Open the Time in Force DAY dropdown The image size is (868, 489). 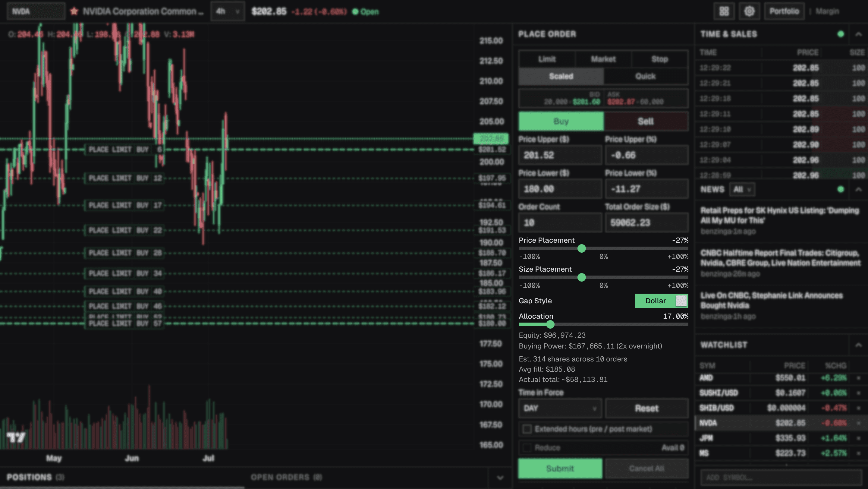pyautogui.click(x=560, y=409)
